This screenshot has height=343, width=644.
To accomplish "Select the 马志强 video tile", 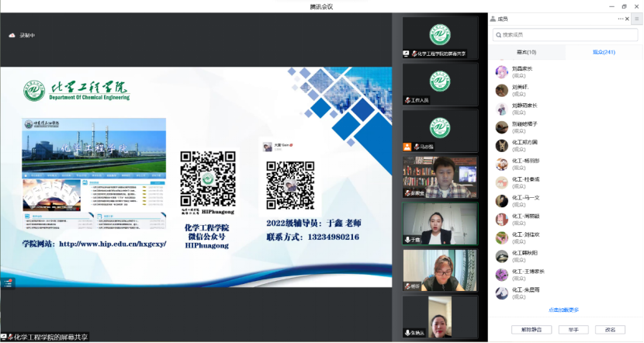I will (440, 130).
